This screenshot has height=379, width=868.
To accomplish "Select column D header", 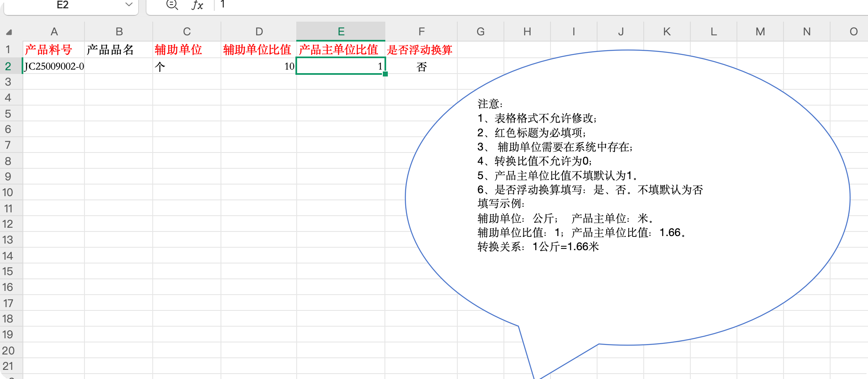I will 259,32.
